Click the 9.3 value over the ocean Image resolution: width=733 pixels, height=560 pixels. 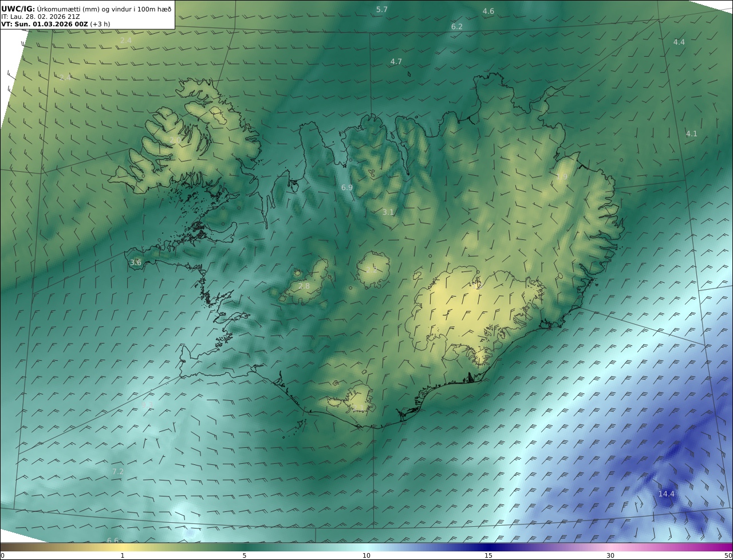(x=147, y=405)
